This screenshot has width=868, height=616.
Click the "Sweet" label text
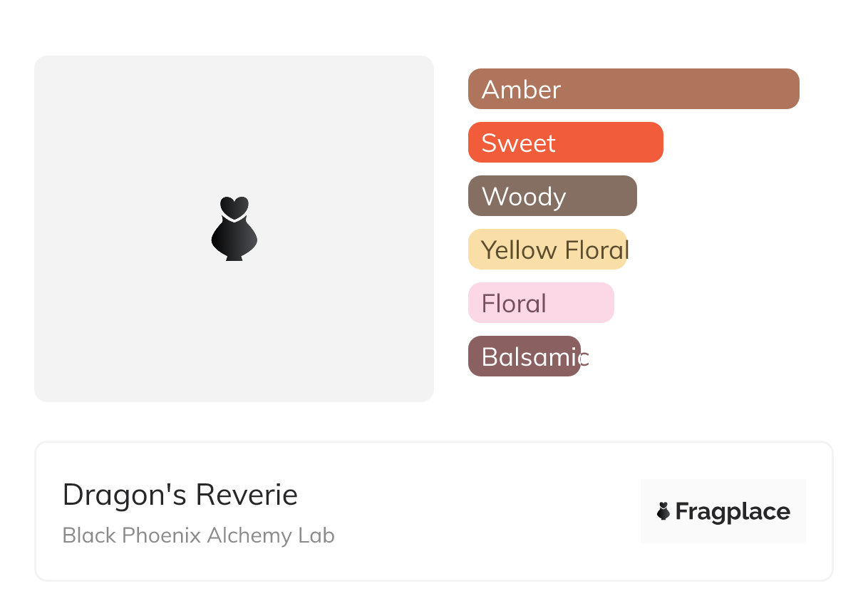[518, 143]
